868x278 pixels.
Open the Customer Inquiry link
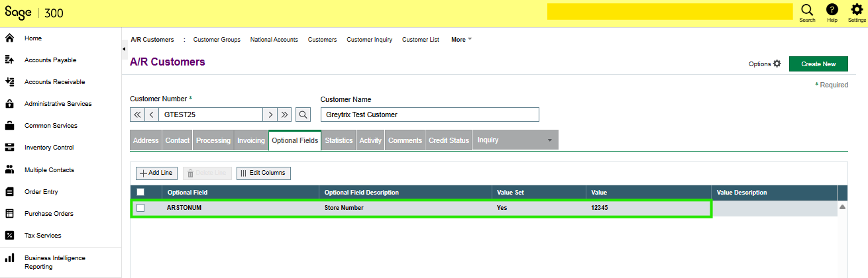point(369,40)
